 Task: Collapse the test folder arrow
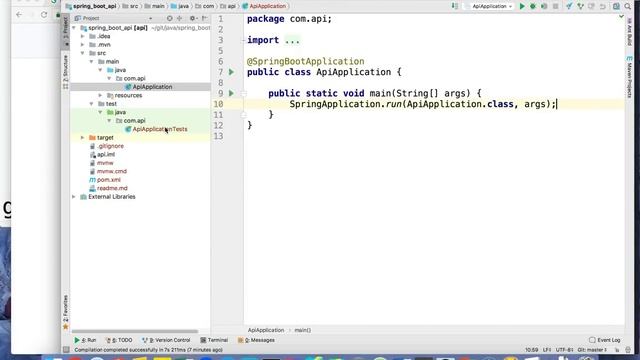pos(92,104)
